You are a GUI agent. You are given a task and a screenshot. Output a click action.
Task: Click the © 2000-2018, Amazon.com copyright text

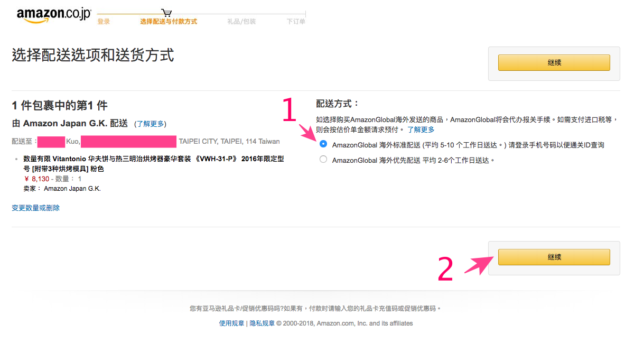click(x=344, y=323)
